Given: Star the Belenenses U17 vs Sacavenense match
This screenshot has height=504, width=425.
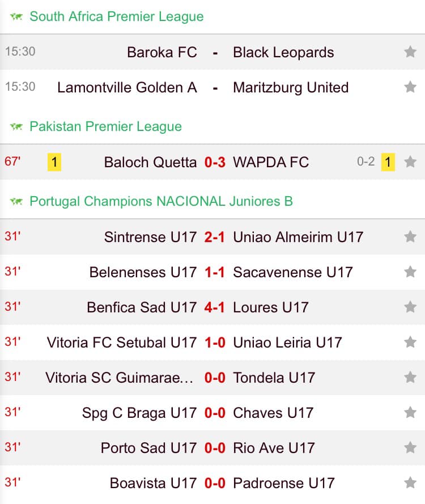Looking at the screenshot, I should coord(410,272).
